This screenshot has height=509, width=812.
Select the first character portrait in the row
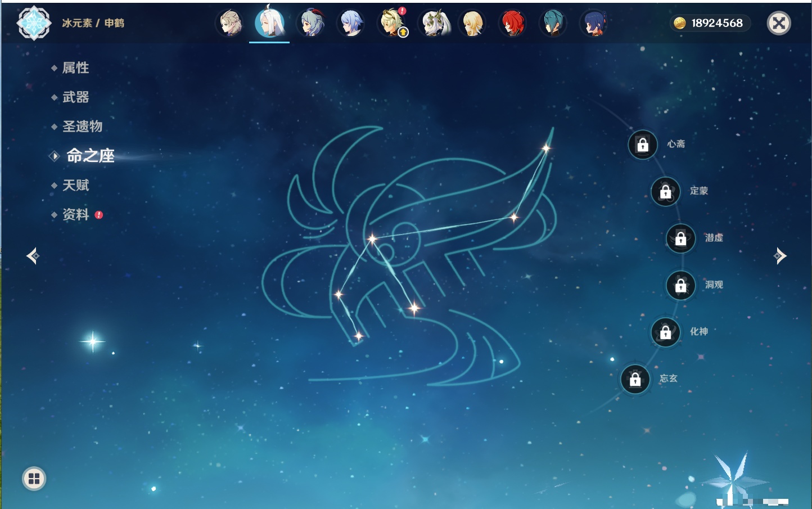tap(230, 24)
